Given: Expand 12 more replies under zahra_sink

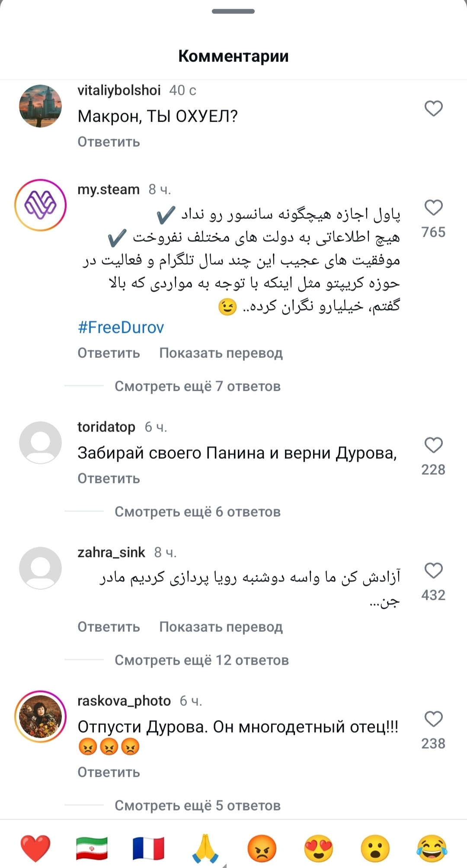Looking at the screenshot, I should [x=202, y=660].
